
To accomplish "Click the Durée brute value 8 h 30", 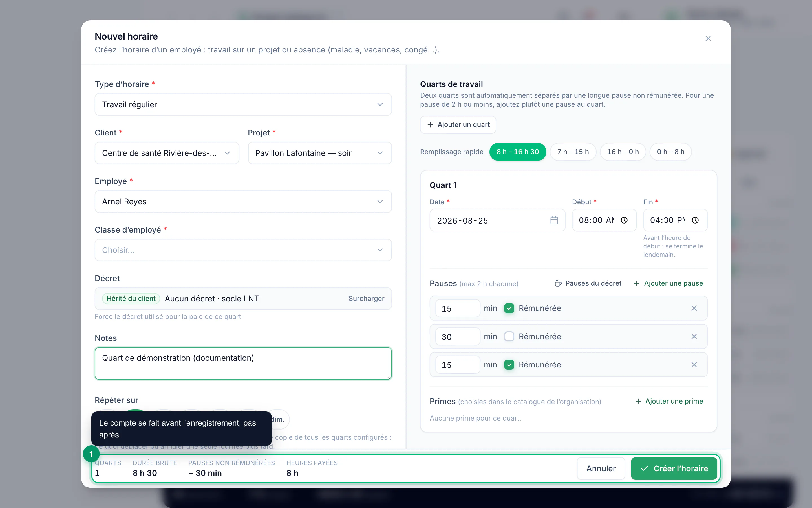I will point(145,473).
